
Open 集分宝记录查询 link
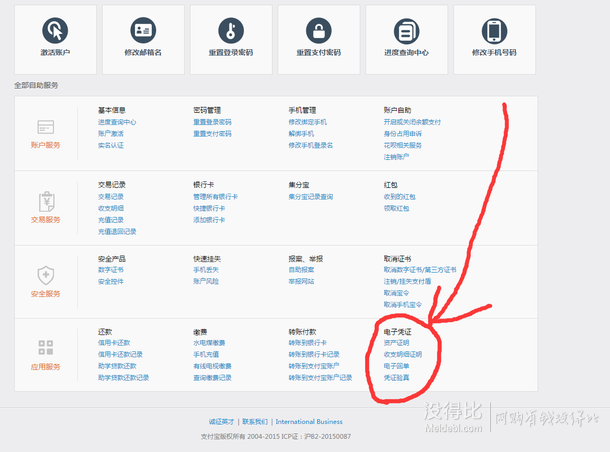[311, 197]
